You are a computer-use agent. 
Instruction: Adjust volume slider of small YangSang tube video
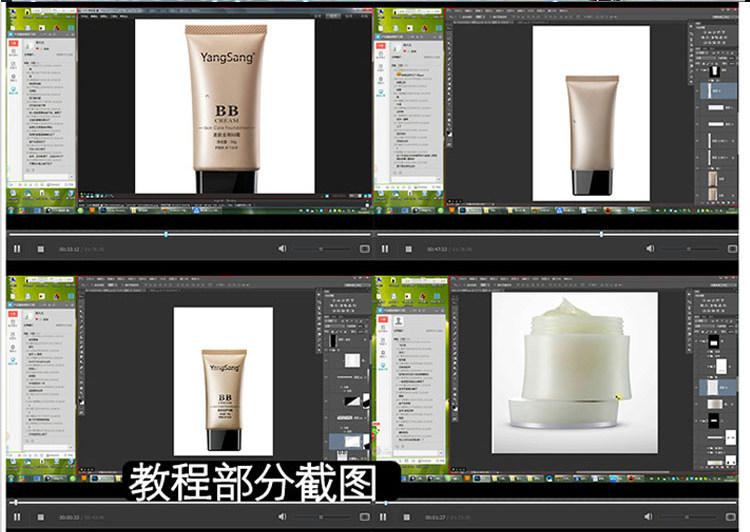[322, 517]
